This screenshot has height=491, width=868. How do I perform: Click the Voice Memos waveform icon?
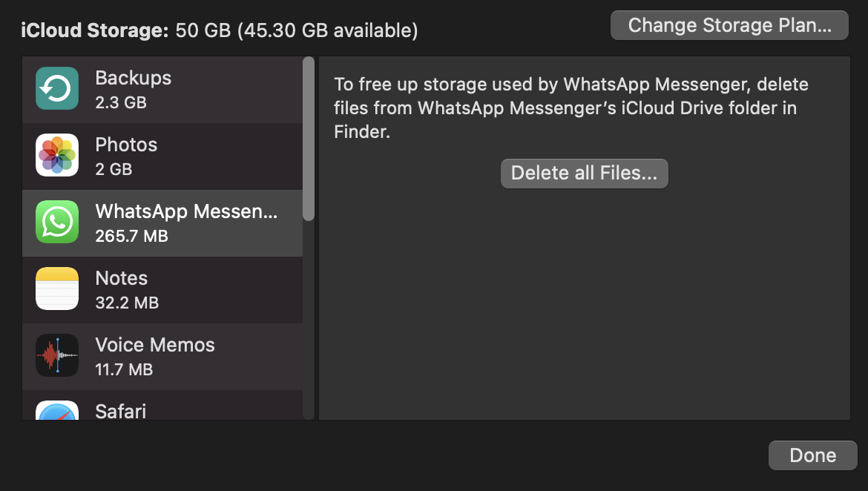point(57,356)
